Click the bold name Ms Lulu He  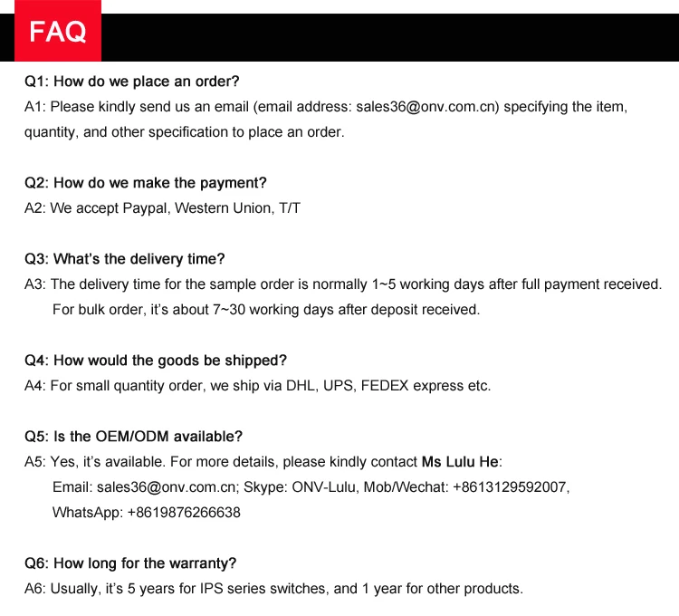(460, 462)
